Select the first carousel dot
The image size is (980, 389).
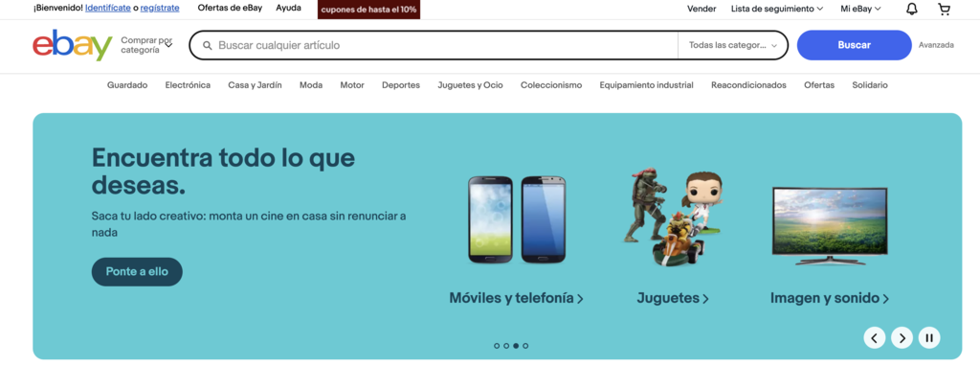[x=497, y=345]
